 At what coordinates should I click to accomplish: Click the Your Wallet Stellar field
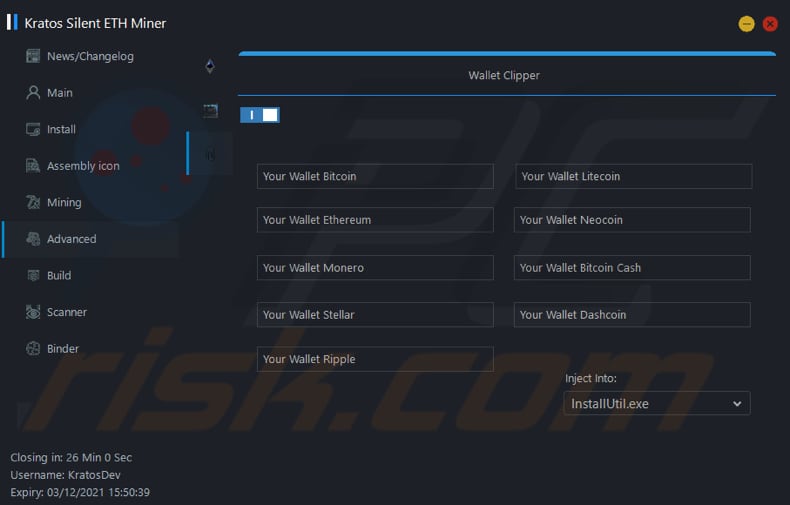pyautogui.click(x=375, y=315)
